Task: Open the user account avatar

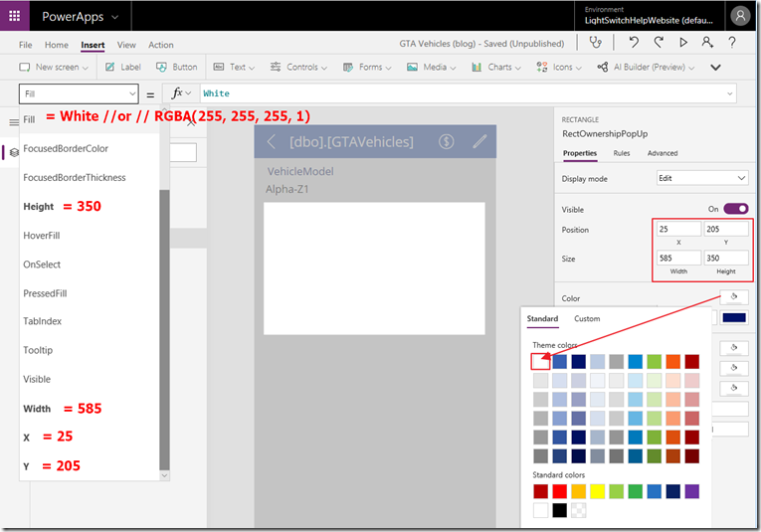Action: (741, 16)
